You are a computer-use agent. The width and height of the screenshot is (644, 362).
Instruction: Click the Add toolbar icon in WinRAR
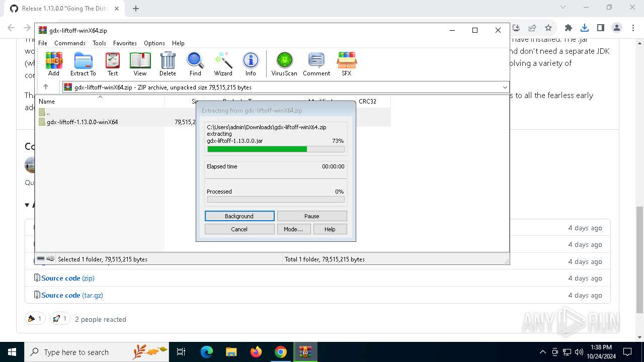pos(54,64)
